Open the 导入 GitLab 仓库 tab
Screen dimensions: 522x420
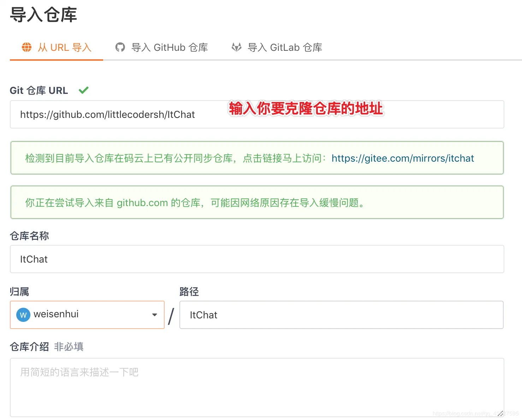pyautogui.click(x=277, y=48)
